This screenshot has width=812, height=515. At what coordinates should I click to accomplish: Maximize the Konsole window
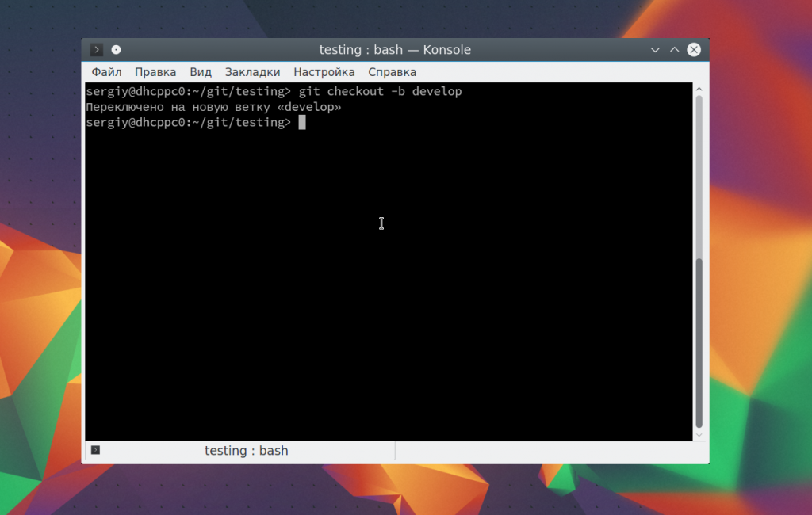pyautogui.click(x=674, y=50)
